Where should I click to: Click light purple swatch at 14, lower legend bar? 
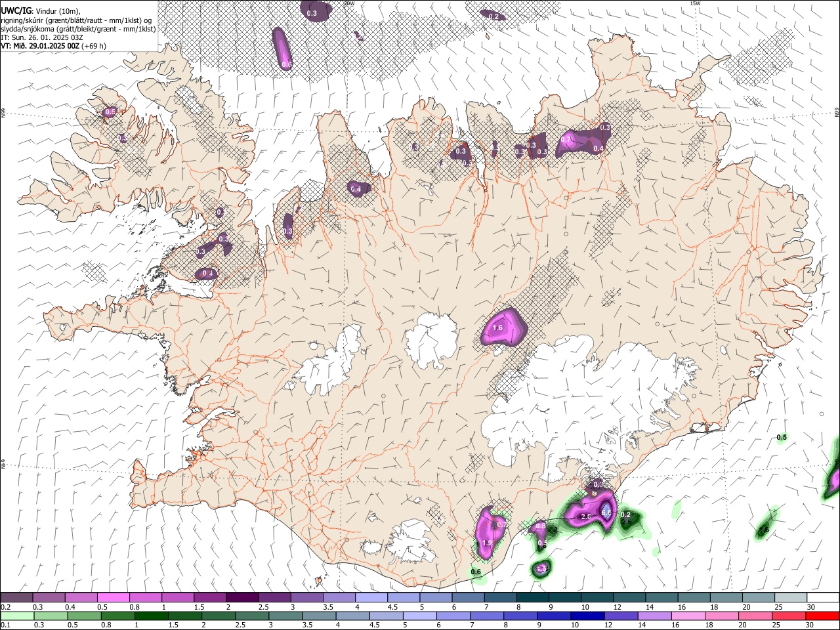(654, 616)
